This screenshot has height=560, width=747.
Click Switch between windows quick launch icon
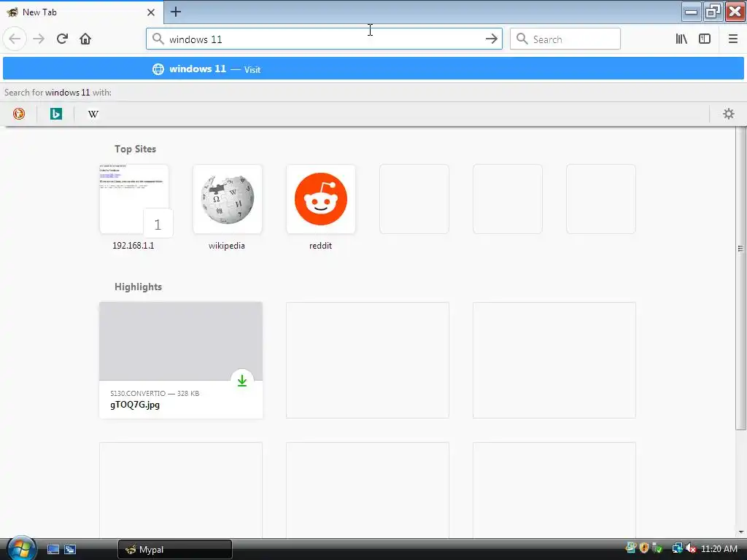[70, 550]
